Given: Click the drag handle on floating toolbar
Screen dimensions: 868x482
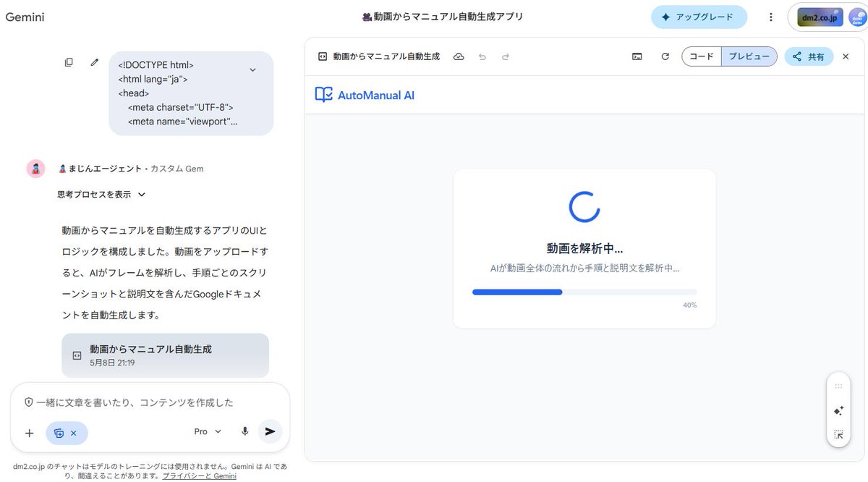Looking at the screenshot, I should point(838,386).
